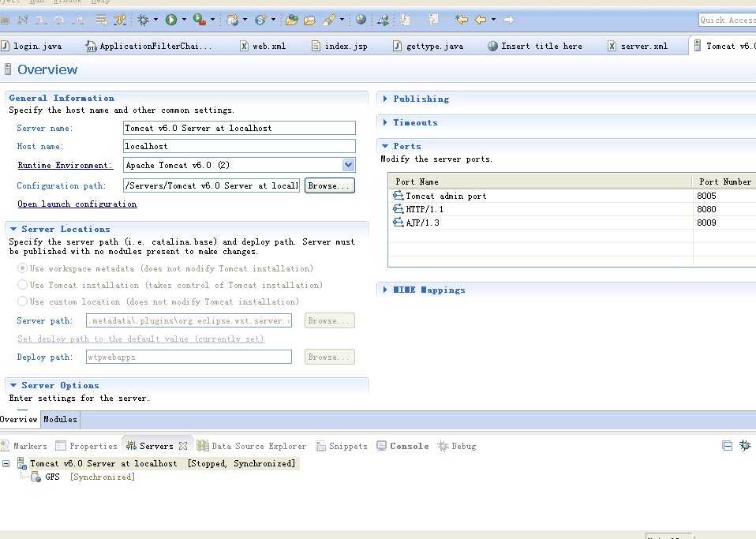The image size is (756, 539).
Task: Open the Runtime Environment combo box
Action: point(349,166)
